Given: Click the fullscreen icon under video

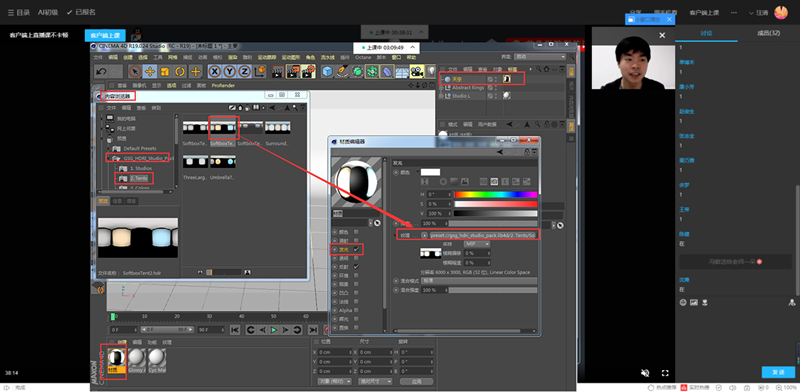Looking at the screenshot, I should [665, 373].
